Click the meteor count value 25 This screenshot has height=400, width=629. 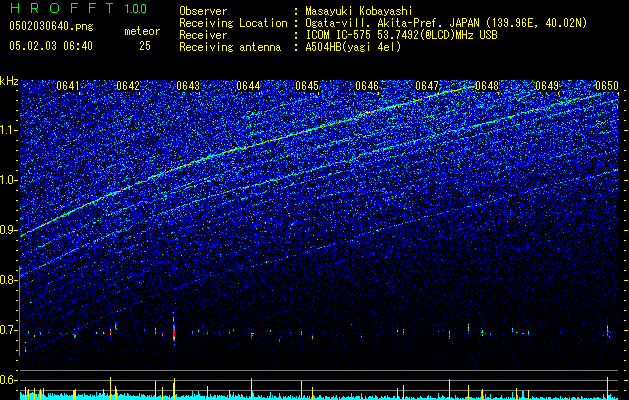pyautogui.click(x=145, y=46)
